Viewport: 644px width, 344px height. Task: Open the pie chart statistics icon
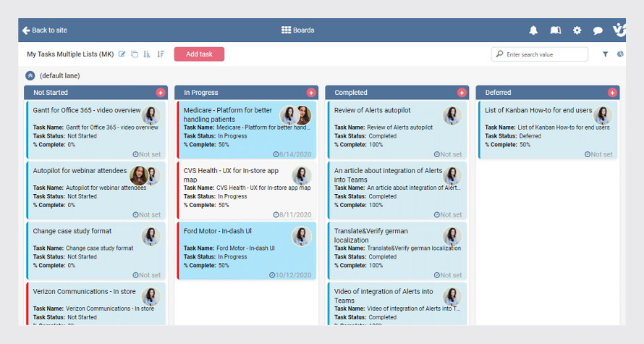pos(620,54)
